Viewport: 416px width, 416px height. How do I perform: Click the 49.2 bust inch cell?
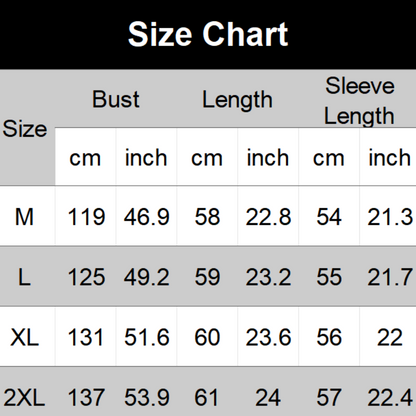[147, 277]
